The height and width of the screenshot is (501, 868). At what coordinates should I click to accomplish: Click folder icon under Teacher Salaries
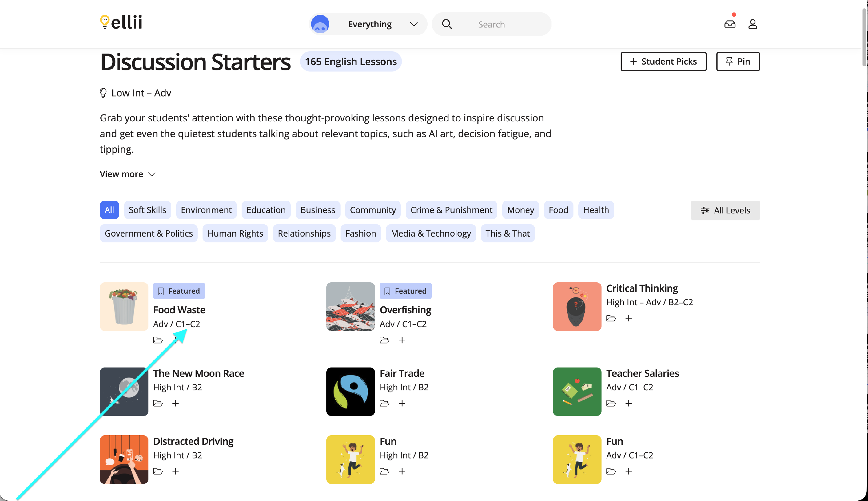(610, 403)
